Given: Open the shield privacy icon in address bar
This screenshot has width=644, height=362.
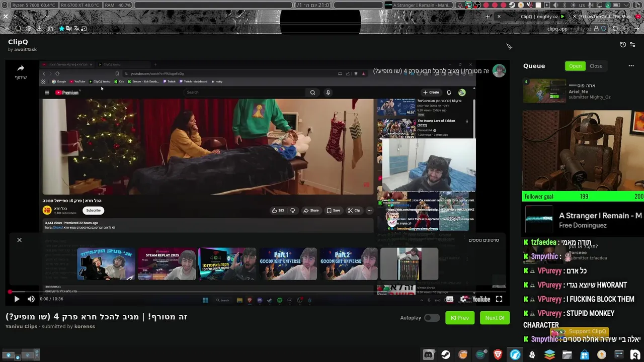Looking at the screenshot, I should click(x=604, y=29).
